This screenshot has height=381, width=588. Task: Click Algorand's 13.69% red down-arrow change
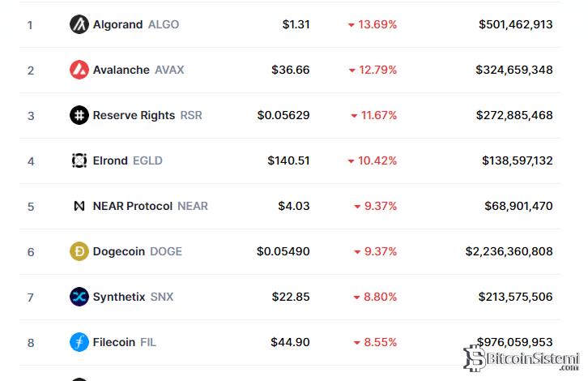(x=373, y=24)
